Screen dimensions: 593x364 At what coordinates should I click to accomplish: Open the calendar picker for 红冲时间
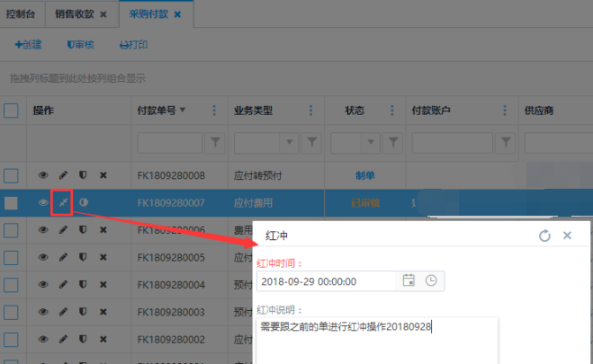point(409,280)
